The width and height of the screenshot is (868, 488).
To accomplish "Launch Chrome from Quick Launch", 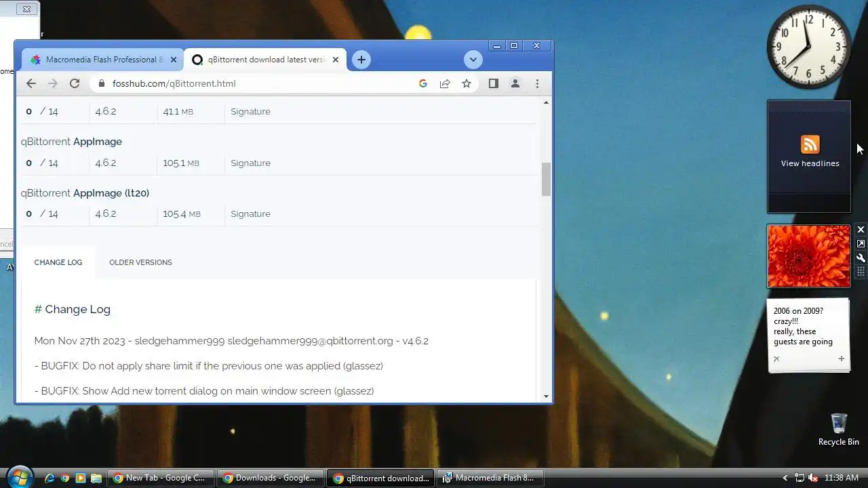I will click(x=65, y=478).
